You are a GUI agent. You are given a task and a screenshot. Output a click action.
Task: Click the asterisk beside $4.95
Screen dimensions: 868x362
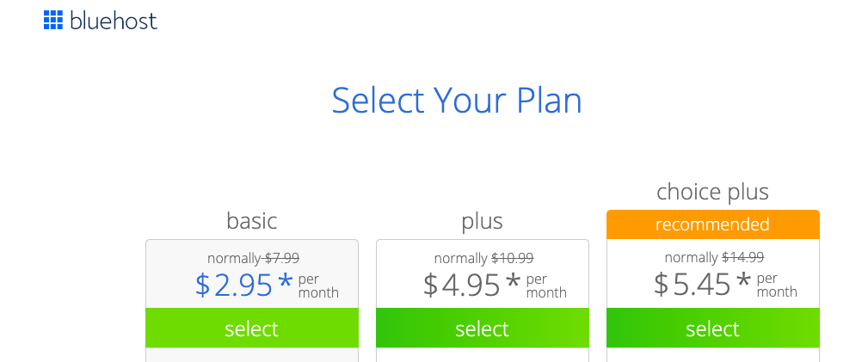click(x=514, y=280)
